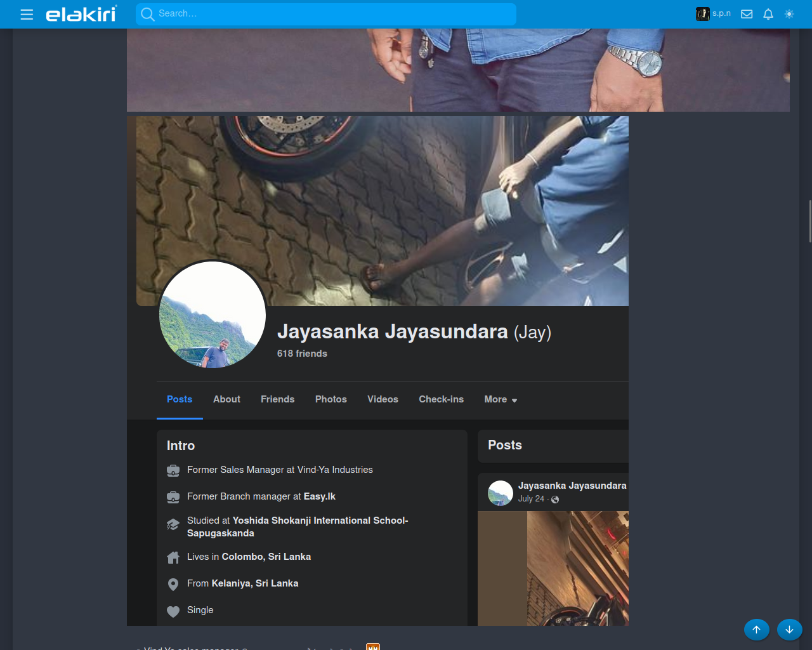Open the Kelaniya, Sri Lanka link
The height and width of the screenshot is (650, 812).
pos(255,583)
